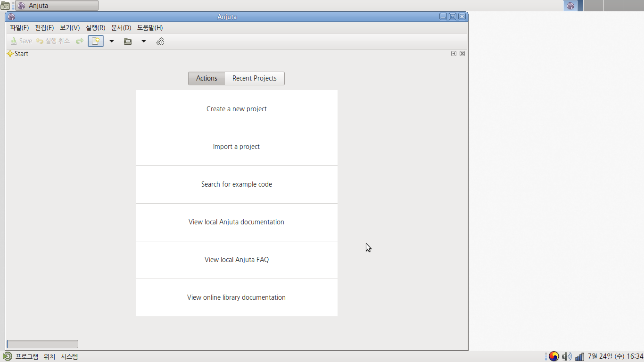
Task: Maximize the Anjuta window
Action: [x=453, y=16]
